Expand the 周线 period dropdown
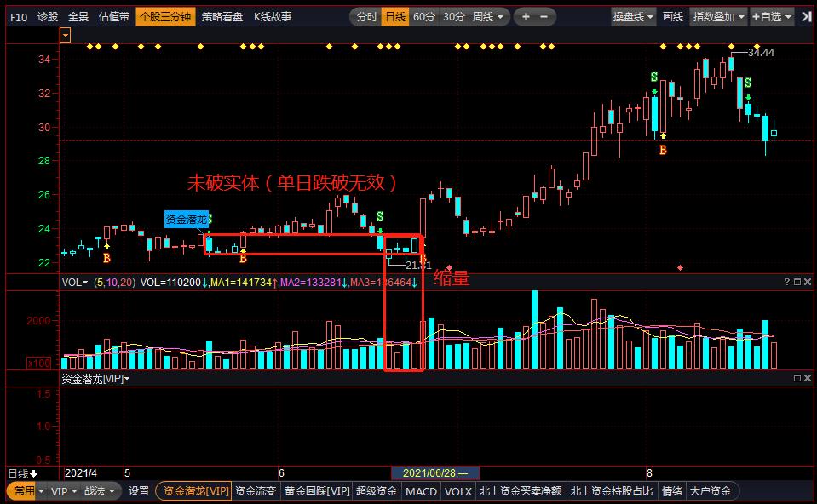The image size is (817, 504). pyautogui.click(x=489, y=16)
